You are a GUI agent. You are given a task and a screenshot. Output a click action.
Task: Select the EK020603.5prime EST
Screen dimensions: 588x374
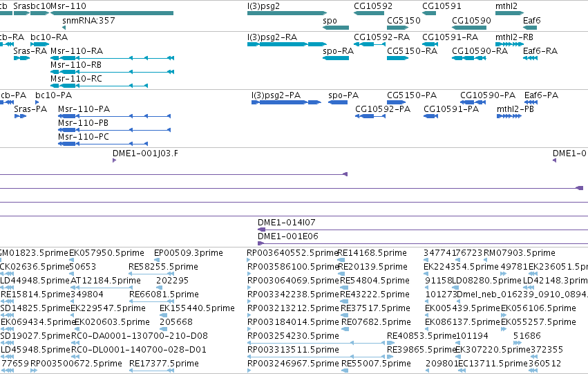[x=77, y=329]
